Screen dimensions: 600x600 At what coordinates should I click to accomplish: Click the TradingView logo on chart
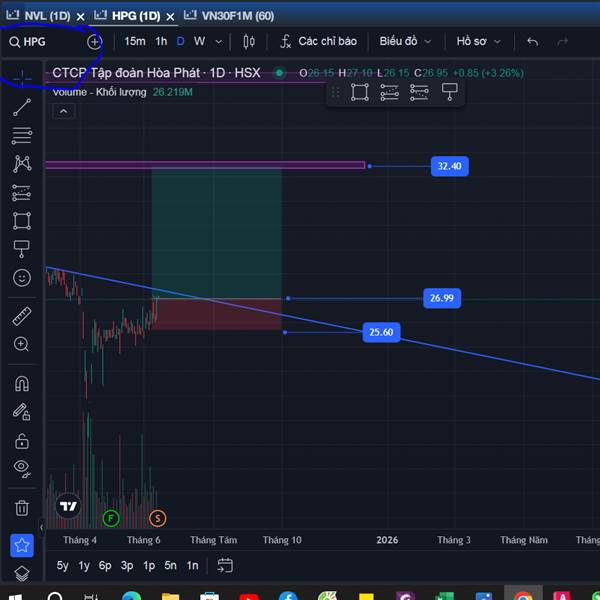[68, 506]
